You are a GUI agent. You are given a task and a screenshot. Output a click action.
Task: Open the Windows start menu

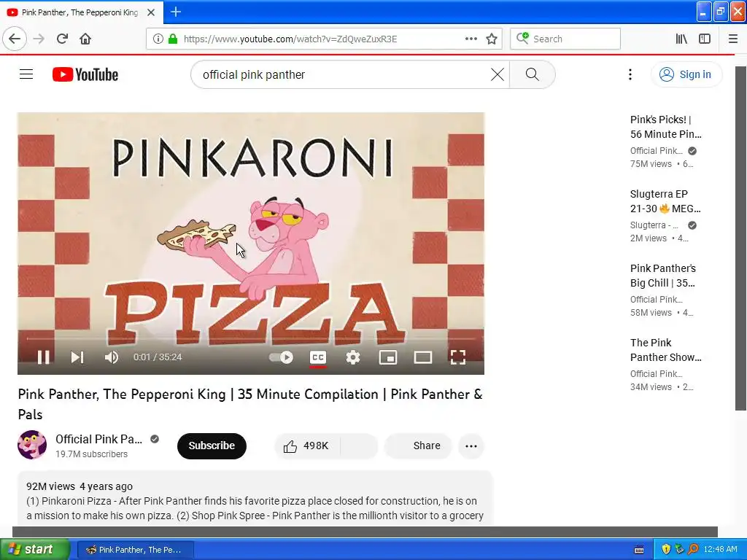[x=34, y=549]
